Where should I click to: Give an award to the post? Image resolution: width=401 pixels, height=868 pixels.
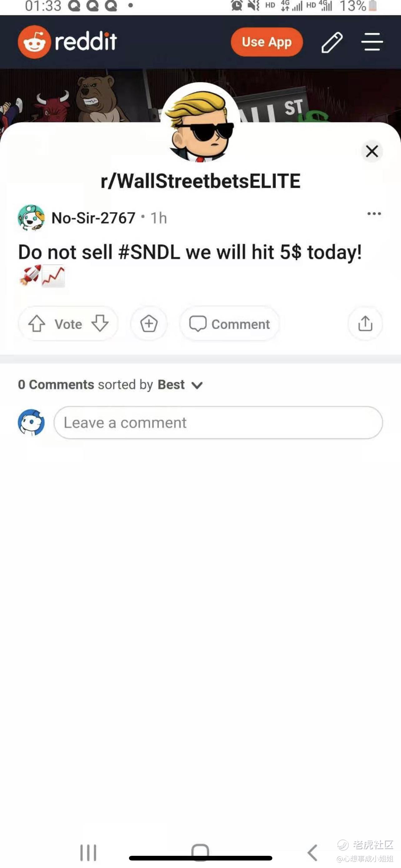pyautogui.click(x=149, y=324)
